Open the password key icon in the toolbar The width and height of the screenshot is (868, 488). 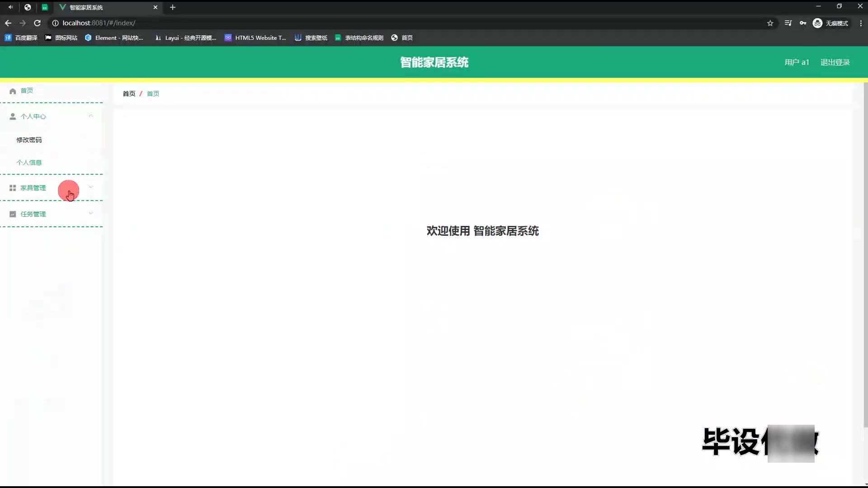[803, 23]
